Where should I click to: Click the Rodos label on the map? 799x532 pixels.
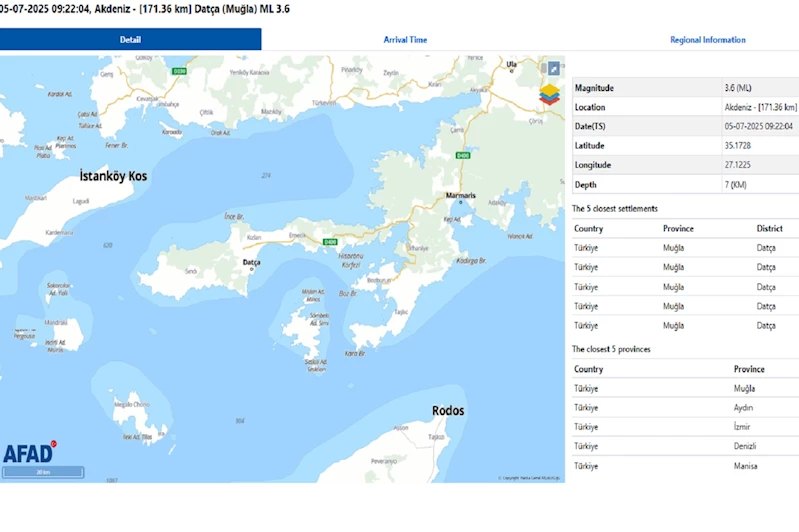pos(448,411)
